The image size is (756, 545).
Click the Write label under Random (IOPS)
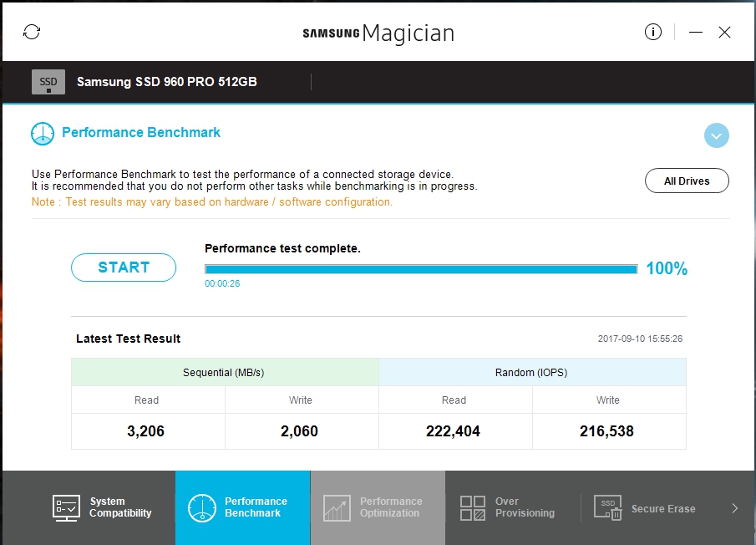pyautogui.click(x=608, y=400)
